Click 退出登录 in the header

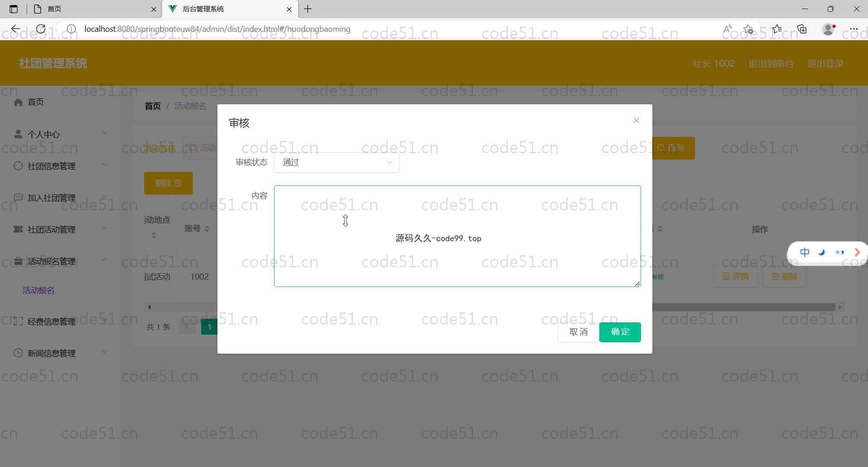[x=825, y=63]
